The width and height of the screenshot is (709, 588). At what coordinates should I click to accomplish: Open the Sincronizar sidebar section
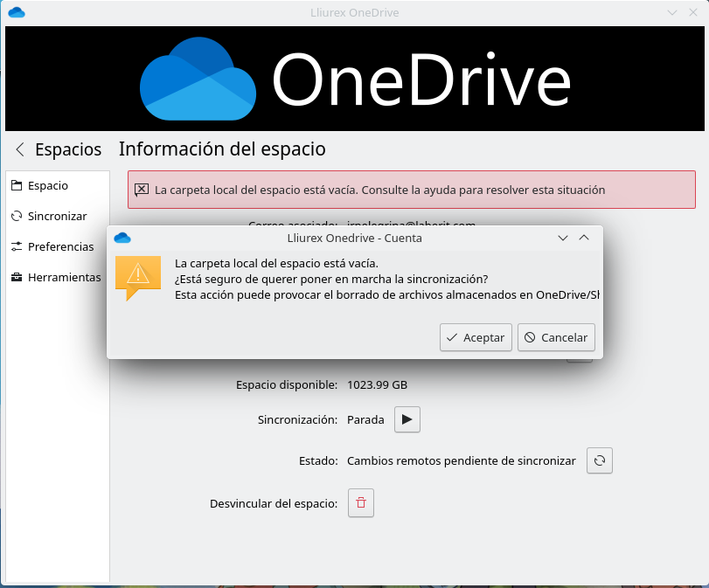coord(56,217)
